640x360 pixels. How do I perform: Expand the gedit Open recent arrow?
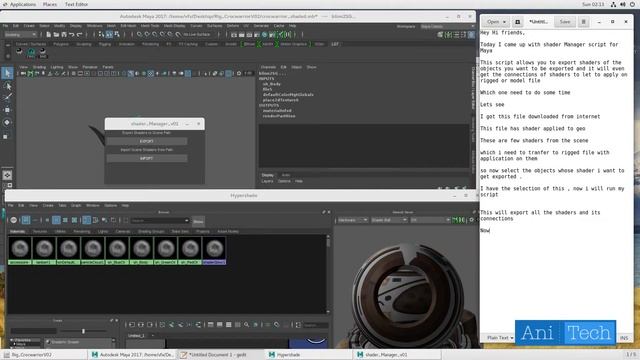(504, 22)
